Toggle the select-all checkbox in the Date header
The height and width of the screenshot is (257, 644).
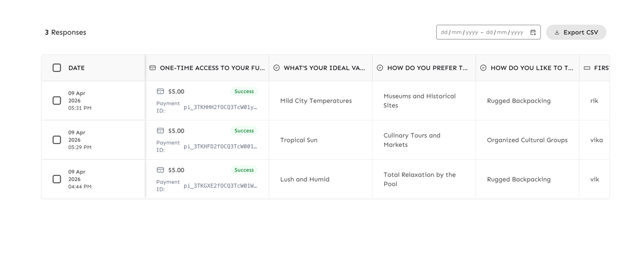click(x=57, y=68)
